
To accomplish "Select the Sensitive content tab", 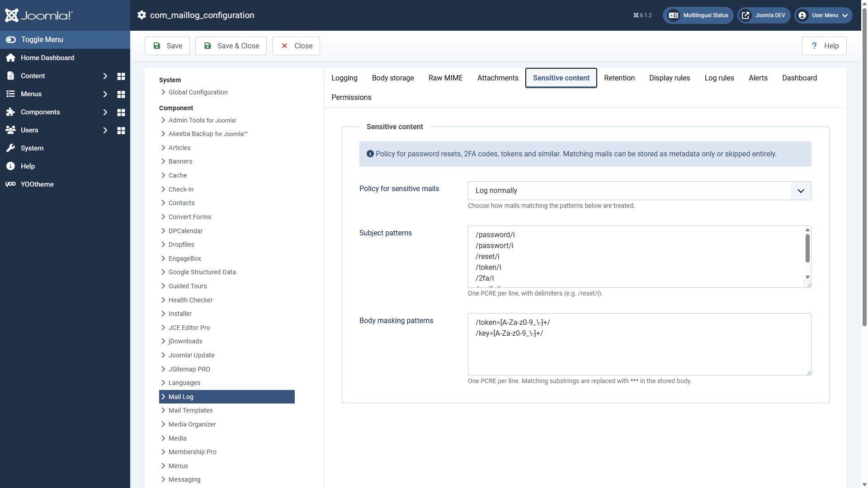I will (561, 78).
